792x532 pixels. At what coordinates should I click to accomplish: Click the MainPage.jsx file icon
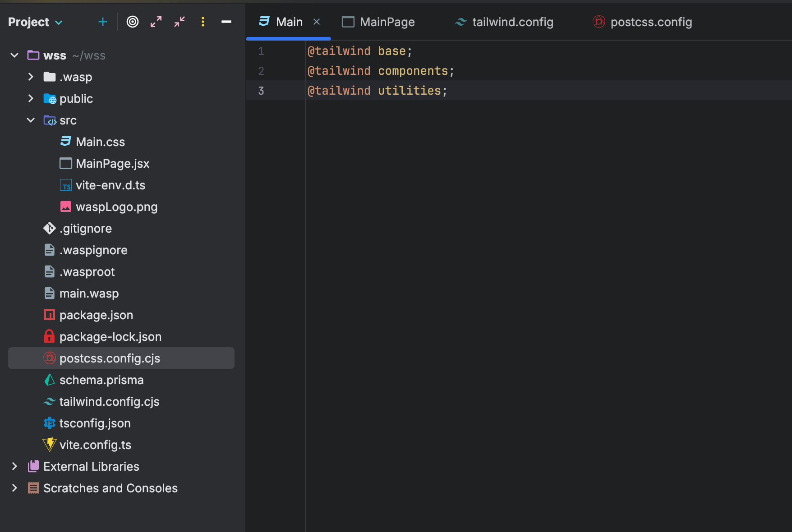coord(66,163)
